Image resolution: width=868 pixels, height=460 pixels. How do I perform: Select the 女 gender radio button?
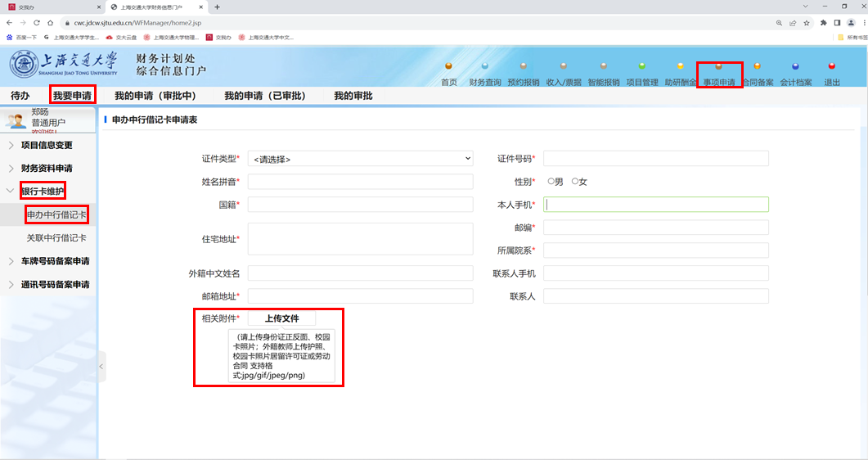tap(575, 181)
